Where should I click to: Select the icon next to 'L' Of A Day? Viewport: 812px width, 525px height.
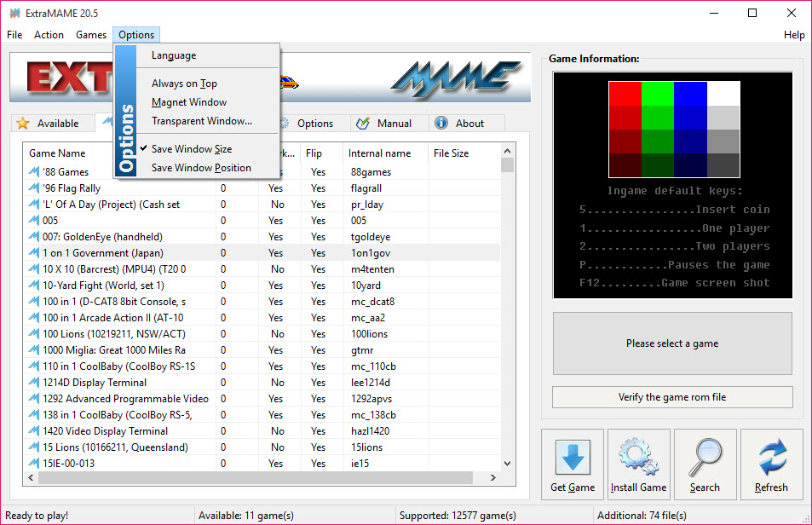click(34, 204)
